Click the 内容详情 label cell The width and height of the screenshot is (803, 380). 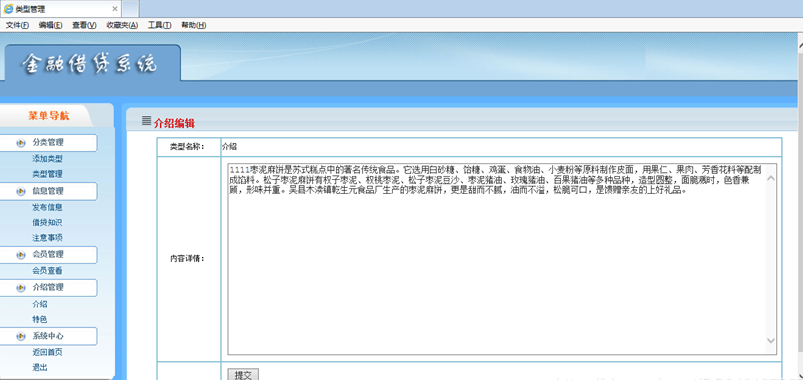(189, 259)
